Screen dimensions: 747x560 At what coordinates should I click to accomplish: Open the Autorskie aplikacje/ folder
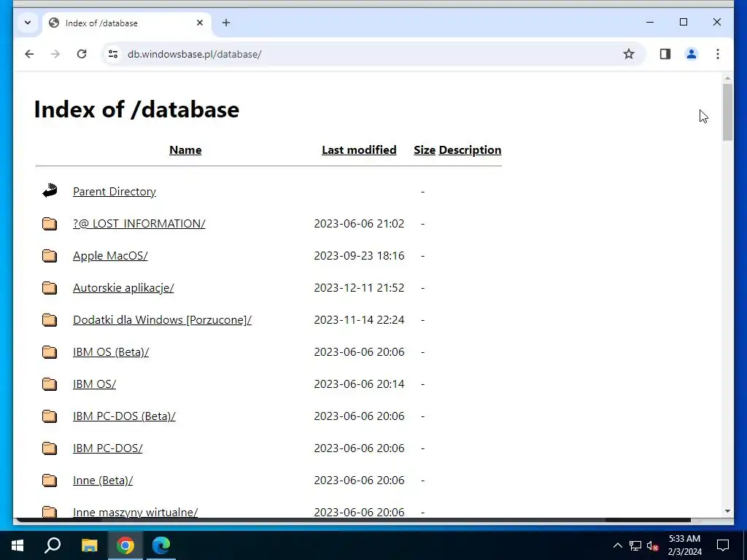coord(123,288)
